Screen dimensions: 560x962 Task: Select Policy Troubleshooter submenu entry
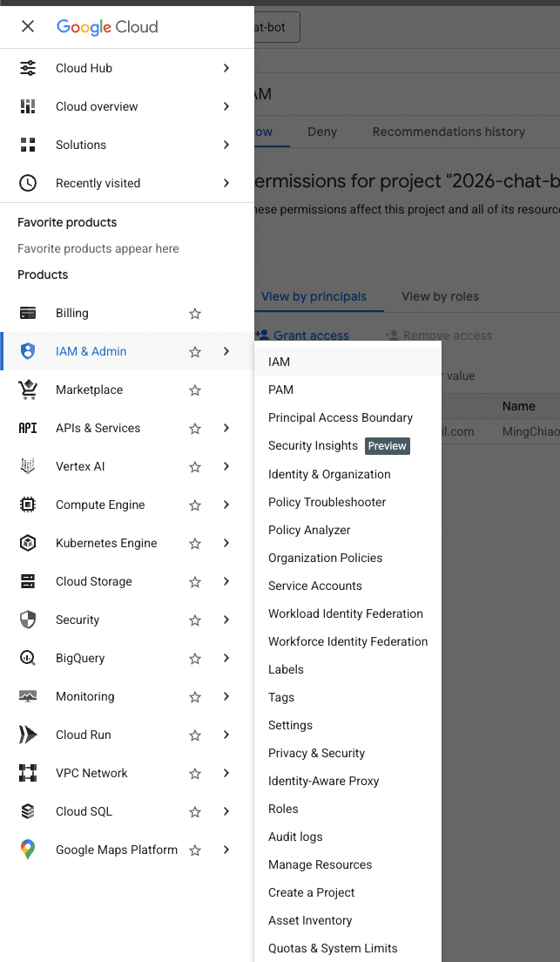(x=347, y=502)
